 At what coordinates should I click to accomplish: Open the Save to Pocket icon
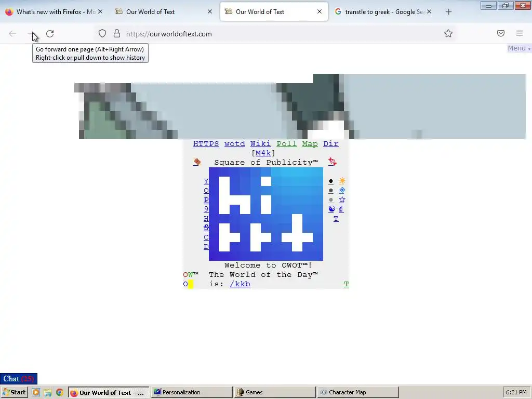click(x=501, y=33)
